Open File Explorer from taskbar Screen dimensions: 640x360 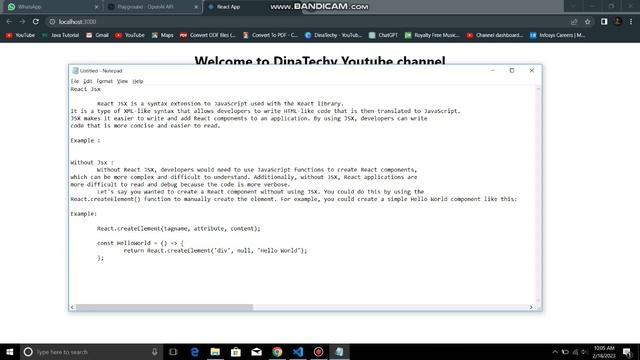click(x=215, y=352)
